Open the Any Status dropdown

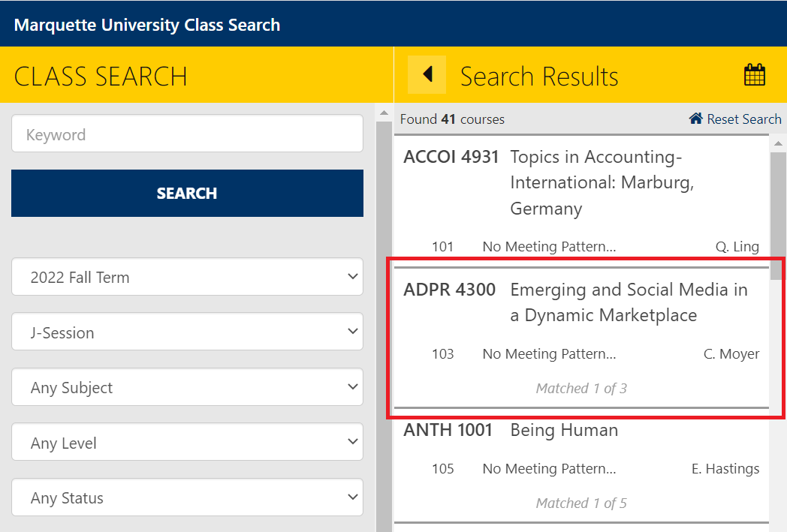[x=187, y=498]
